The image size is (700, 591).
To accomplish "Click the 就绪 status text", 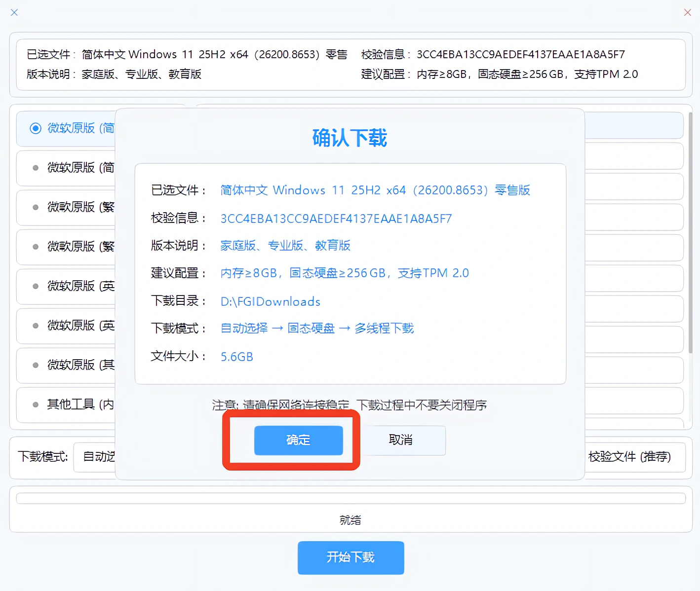I will (x=350, y=520).
